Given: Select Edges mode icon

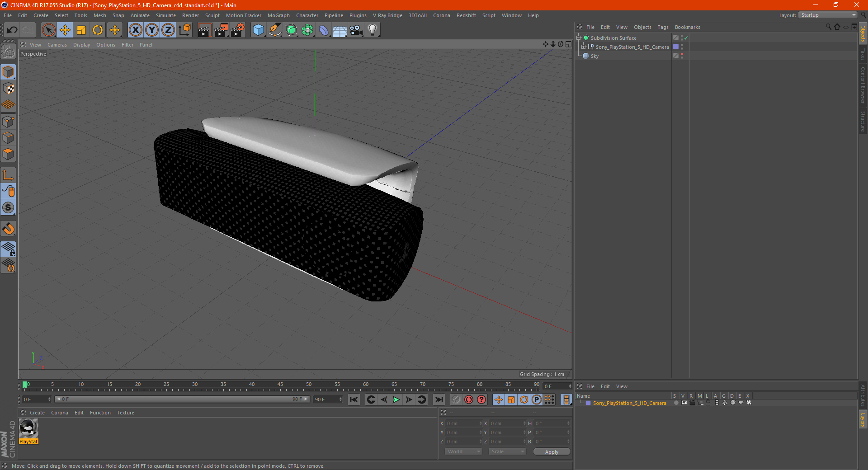Looking at the screenshot, I should [8, 138].
